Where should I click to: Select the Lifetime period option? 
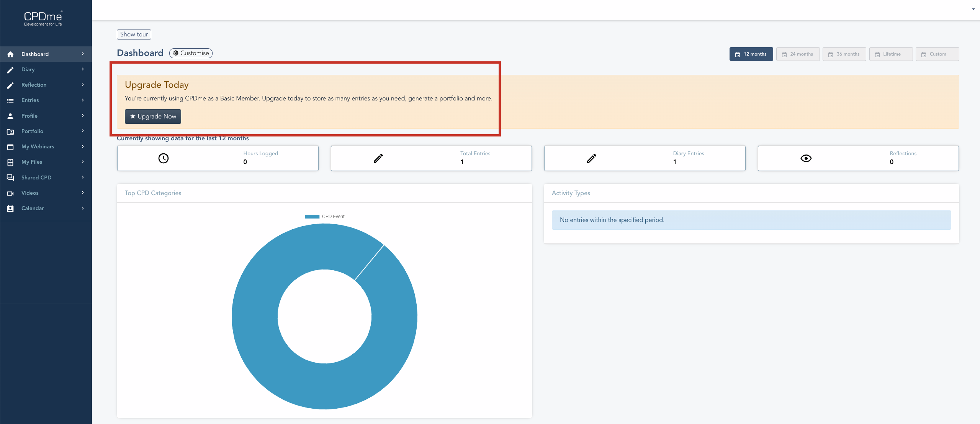click(x=891, y=54)
